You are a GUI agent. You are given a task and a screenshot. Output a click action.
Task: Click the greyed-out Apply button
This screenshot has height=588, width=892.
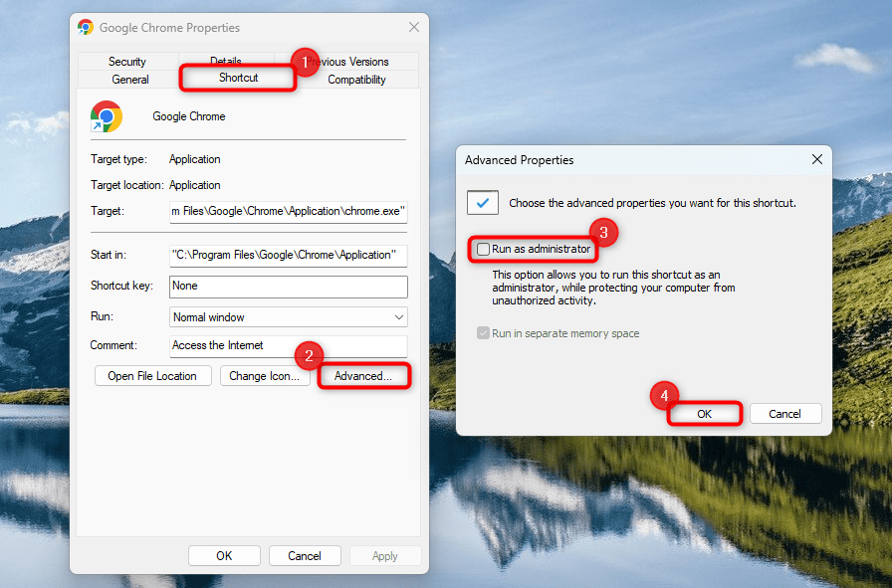click(385, 555)
